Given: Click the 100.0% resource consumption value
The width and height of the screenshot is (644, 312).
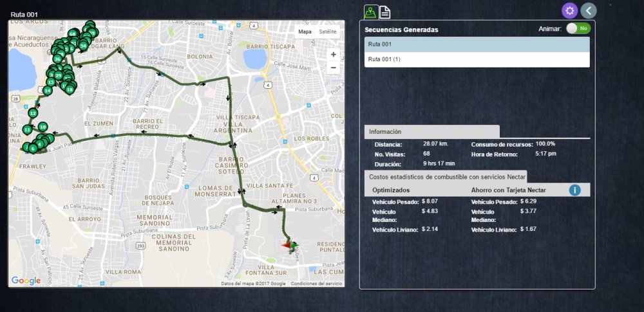Looking at the screenshot, I should [545, 143].
